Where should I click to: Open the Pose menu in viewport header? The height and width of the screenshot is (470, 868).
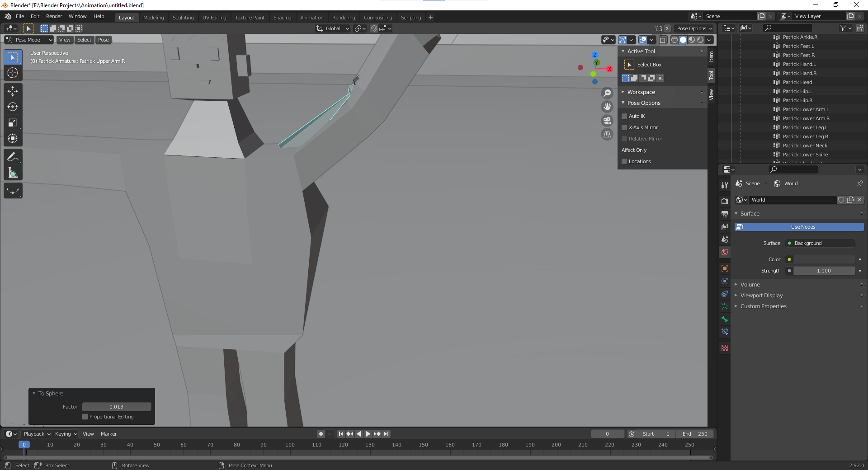click(103, 40)
